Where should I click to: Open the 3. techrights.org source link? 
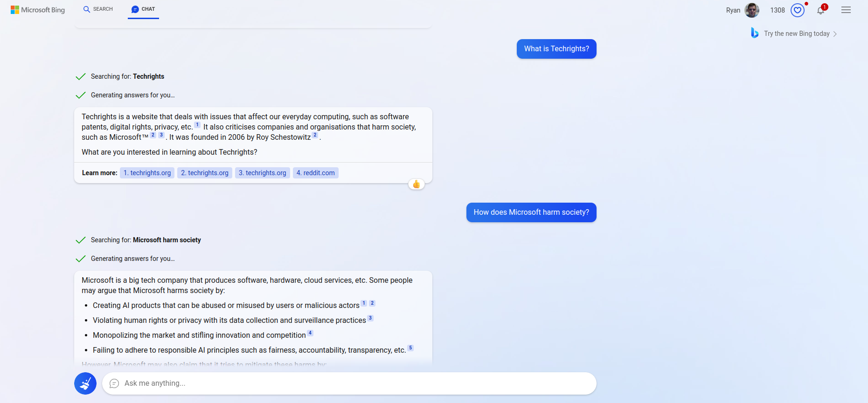click(x=263, y=173)
